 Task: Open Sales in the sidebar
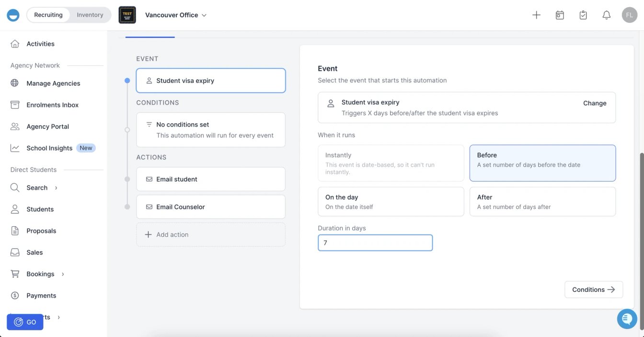coord(34,252)
